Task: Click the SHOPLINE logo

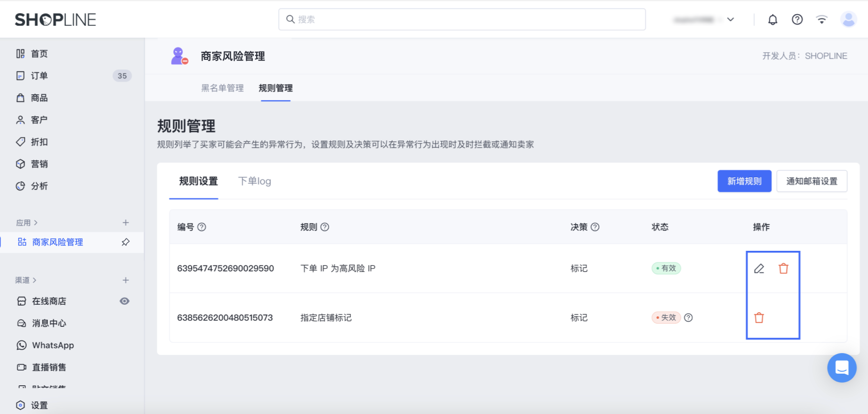Action: [55, 20]
